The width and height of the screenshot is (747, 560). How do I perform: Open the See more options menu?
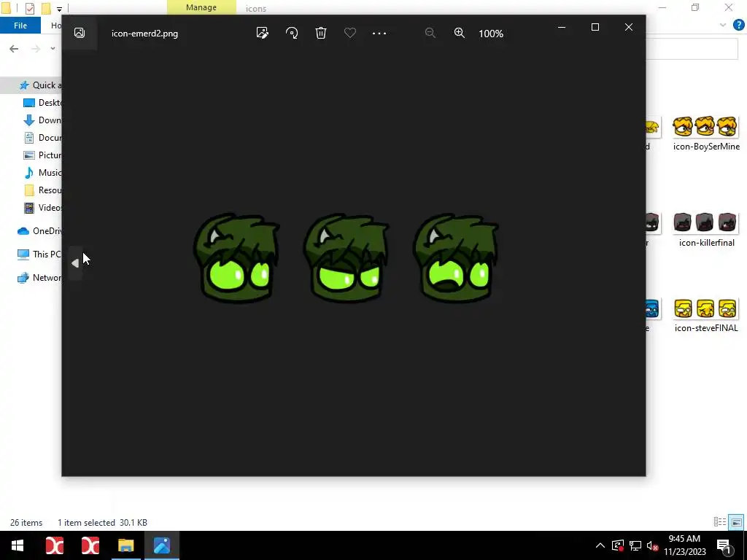(379, 34)
